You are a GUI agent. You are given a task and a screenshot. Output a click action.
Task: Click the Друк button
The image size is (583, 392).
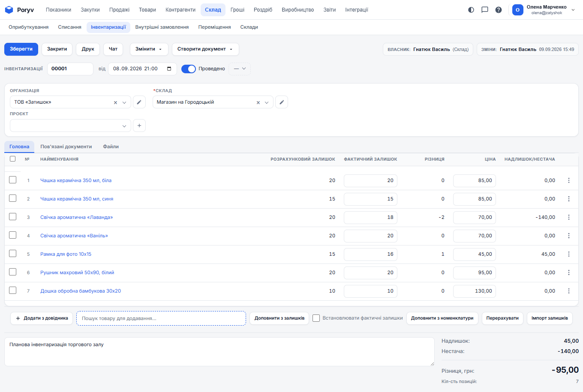[88, 49]
